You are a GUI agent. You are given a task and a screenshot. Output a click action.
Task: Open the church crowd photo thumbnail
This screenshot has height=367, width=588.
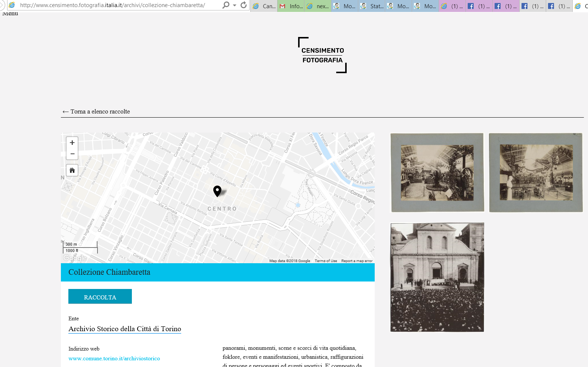[x=437, y=277]
